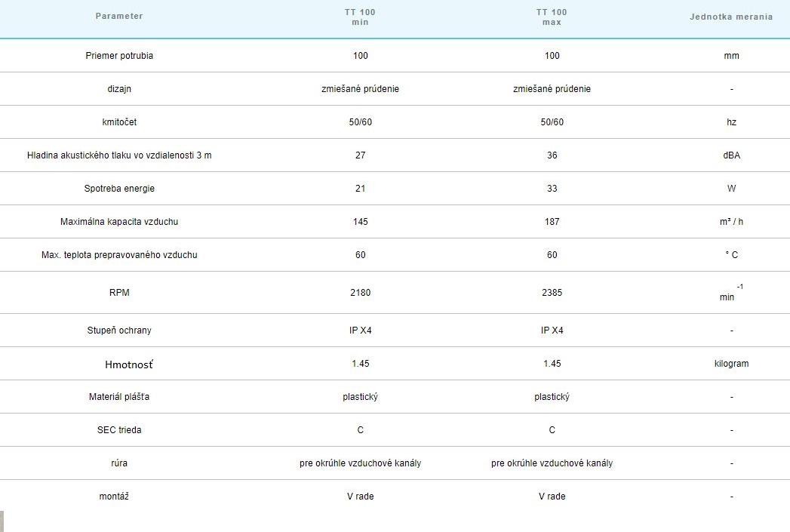The height and width of the screenshot is (532, 790).
Task: Click the 'Jednotka merania' column header
Action: 731,17
